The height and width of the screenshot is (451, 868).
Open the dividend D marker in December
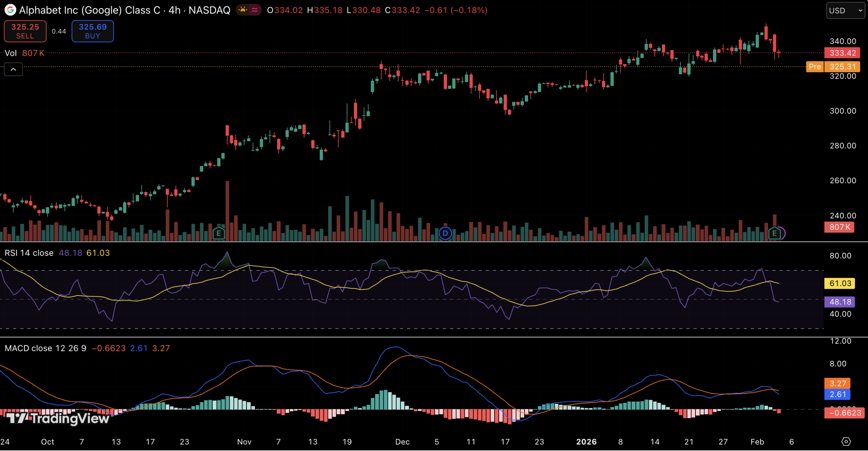[x=445, y=233]
